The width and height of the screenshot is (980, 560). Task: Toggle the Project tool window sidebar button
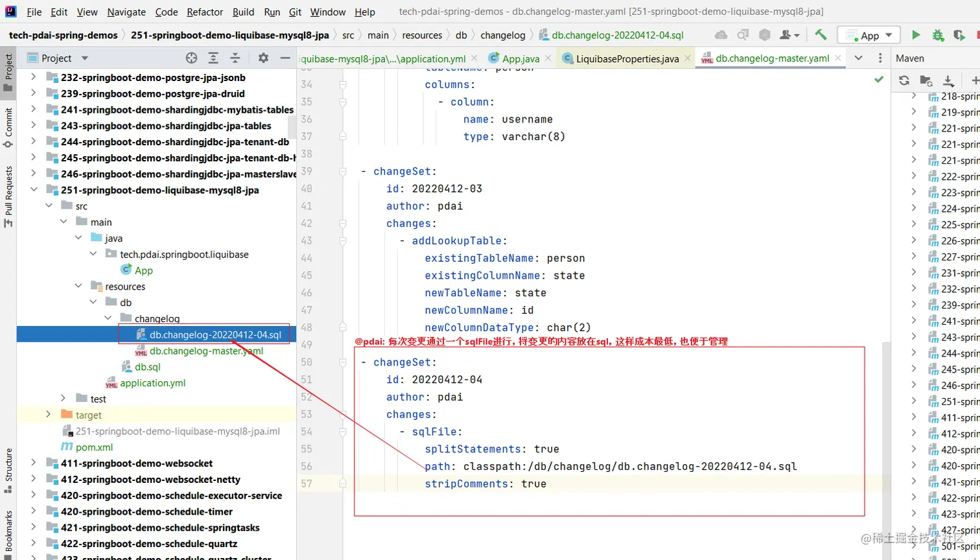8,71
